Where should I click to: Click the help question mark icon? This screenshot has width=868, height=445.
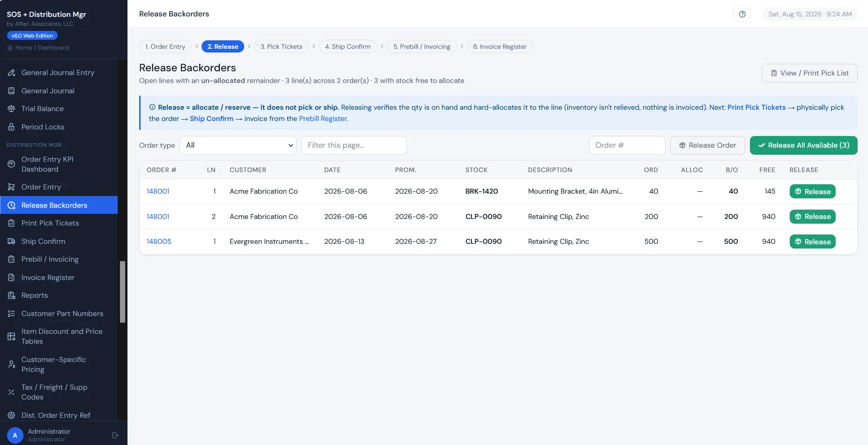[742, 14]
